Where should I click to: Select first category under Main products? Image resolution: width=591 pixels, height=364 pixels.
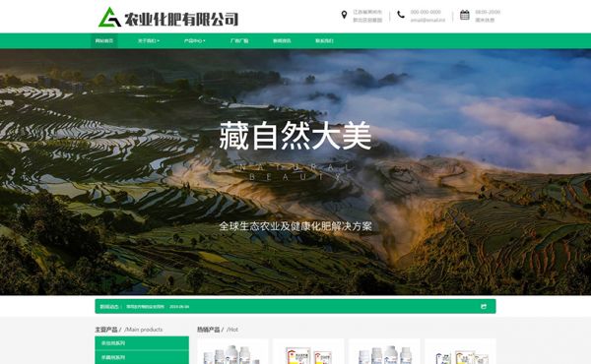(x=142, y=343)
